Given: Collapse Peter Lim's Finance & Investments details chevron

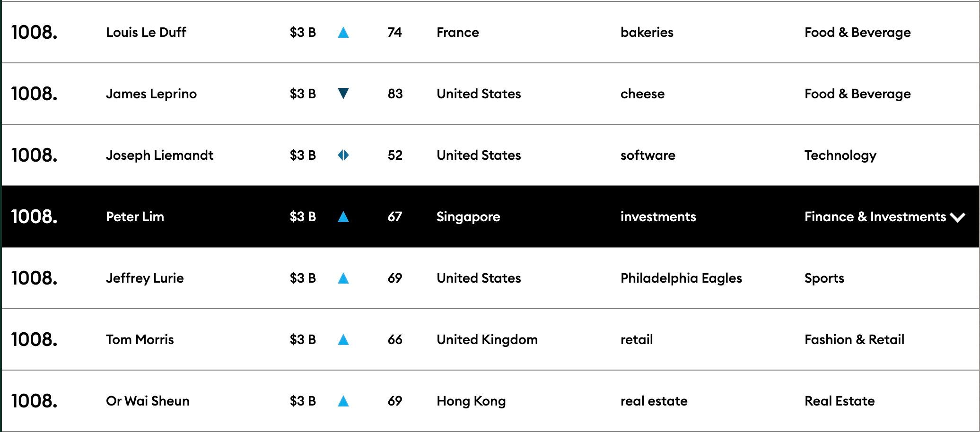Looking at the screenshot, I should [x=958, y=217].
